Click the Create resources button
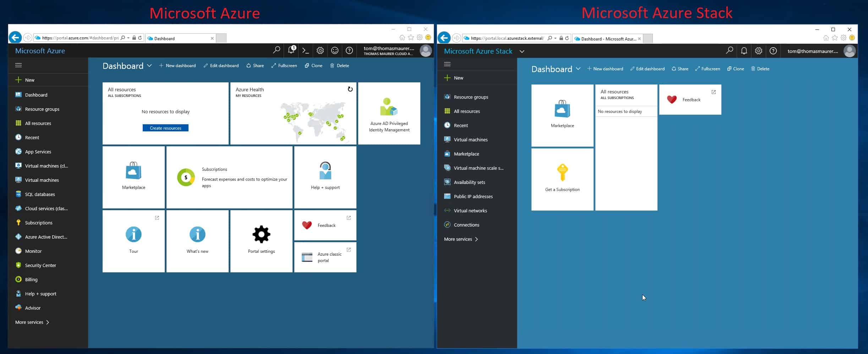 tap(165, 128)
